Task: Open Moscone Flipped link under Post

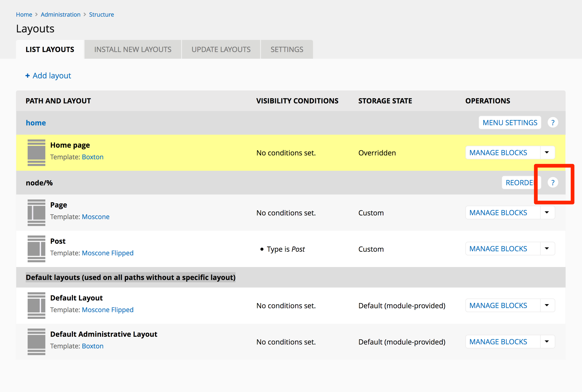Action: point(108,253)
